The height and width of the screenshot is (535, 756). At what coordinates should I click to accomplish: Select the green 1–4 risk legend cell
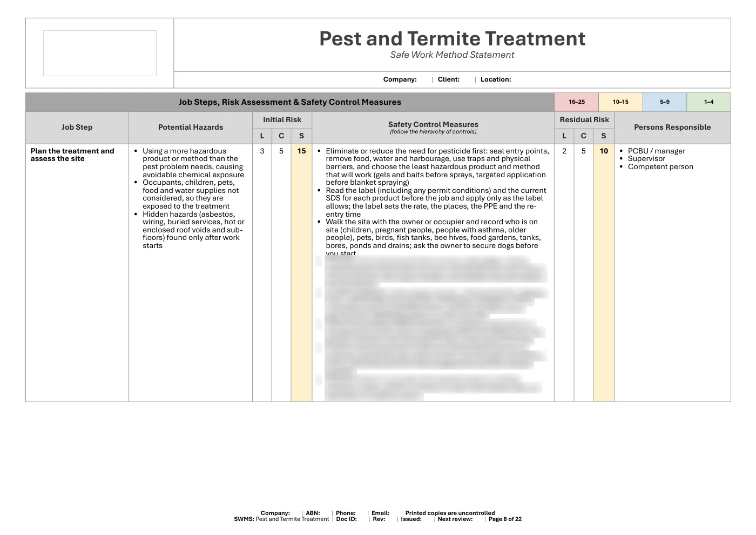pos(708,102)
